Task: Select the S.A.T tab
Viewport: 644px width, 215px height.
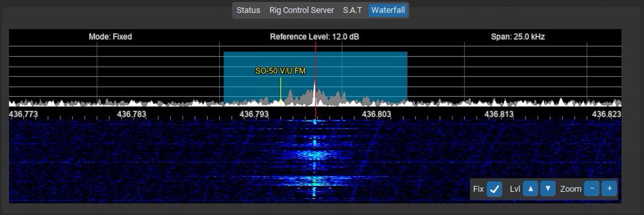Action: coord(352,10)
